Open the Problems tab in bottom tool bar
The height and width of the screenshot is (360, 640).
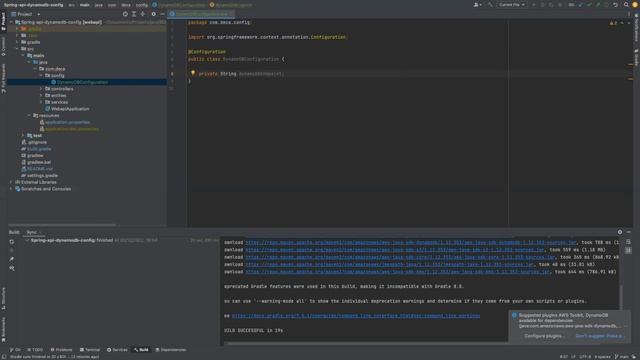[61, 350]
